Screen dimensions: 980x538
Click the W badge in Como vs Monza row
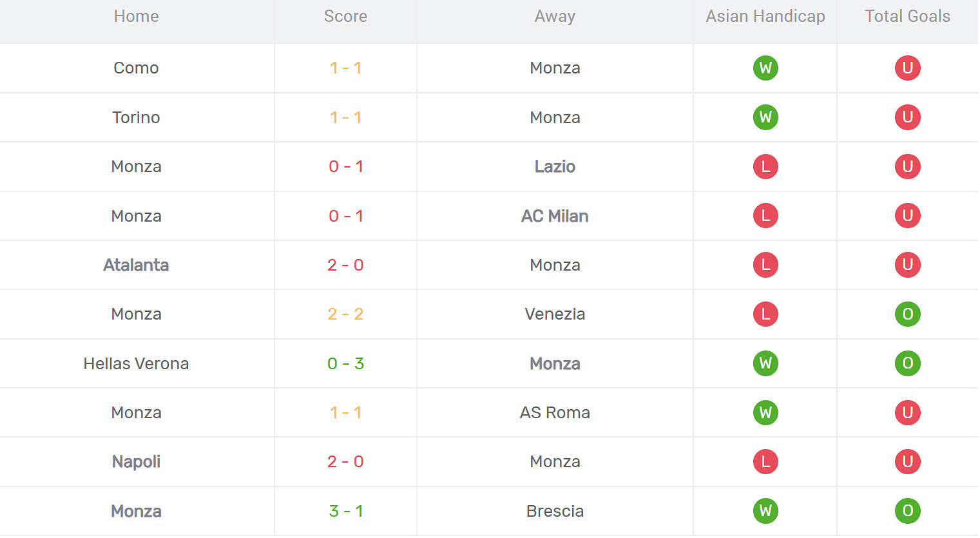pos(765,68)
